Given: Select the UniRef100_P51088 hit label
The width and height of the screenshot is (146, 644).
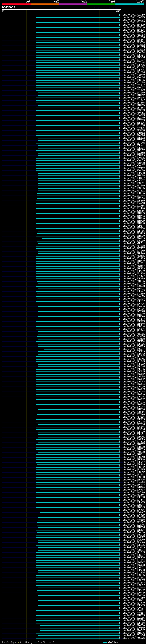Looking at the screenshot, I should tap(134, 82).
